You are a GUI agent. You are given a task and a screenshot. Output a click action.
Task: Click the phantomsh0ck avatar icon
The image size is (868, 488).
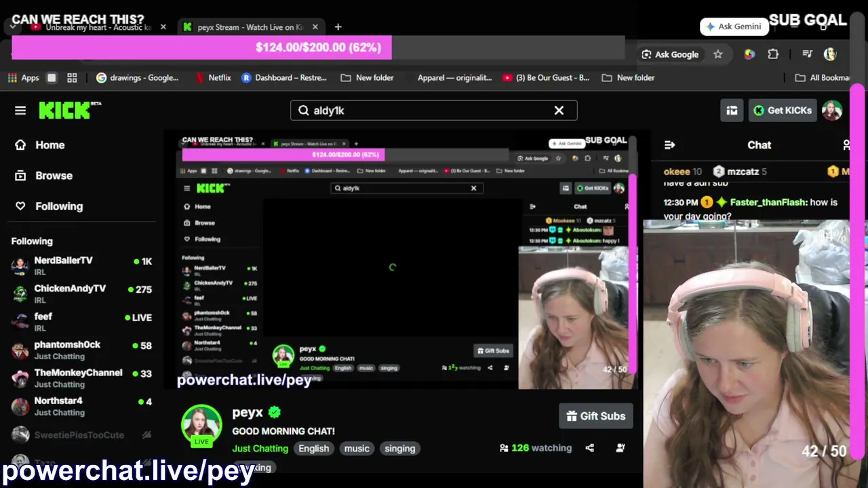(20, 350)
